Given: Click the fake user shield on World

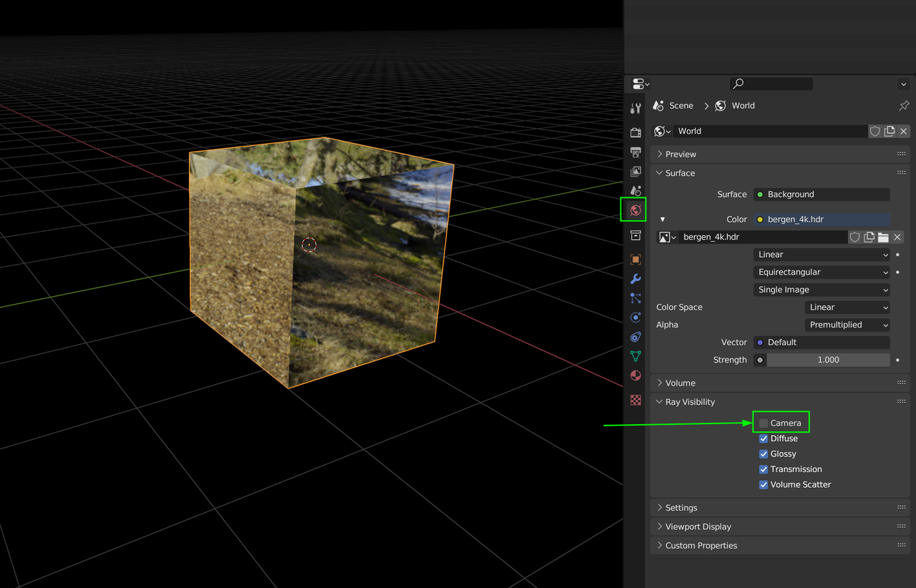Looking at the screenshot, I should click(874, 131).
